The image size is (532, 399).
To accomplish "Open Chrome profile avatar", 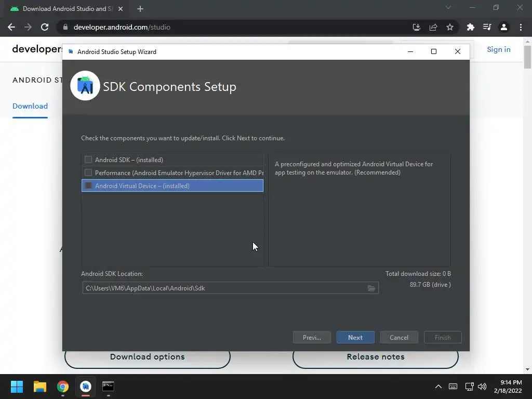I will click(504, 27).
